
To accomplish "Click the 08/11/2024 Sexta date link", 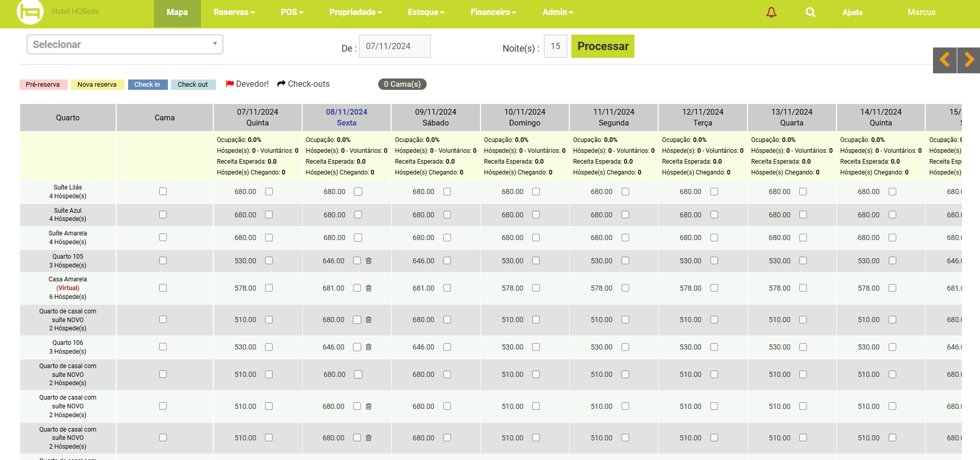I will click(346, 117).
